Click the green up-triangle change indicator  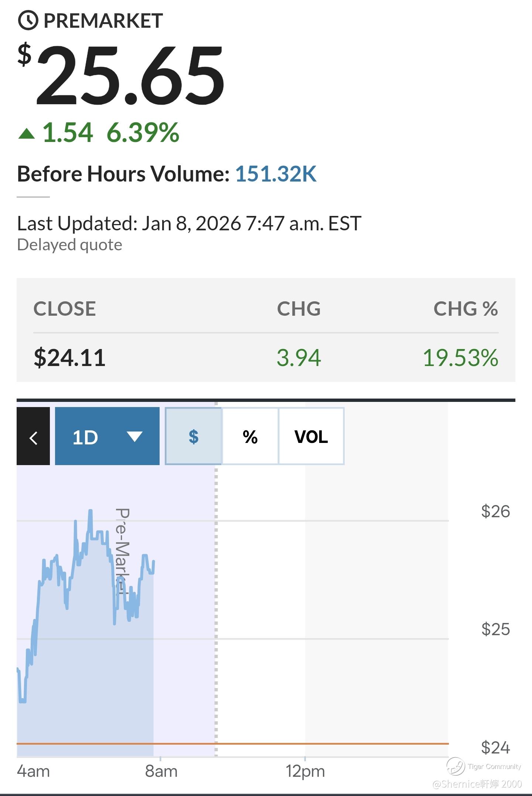pos(27,133)
